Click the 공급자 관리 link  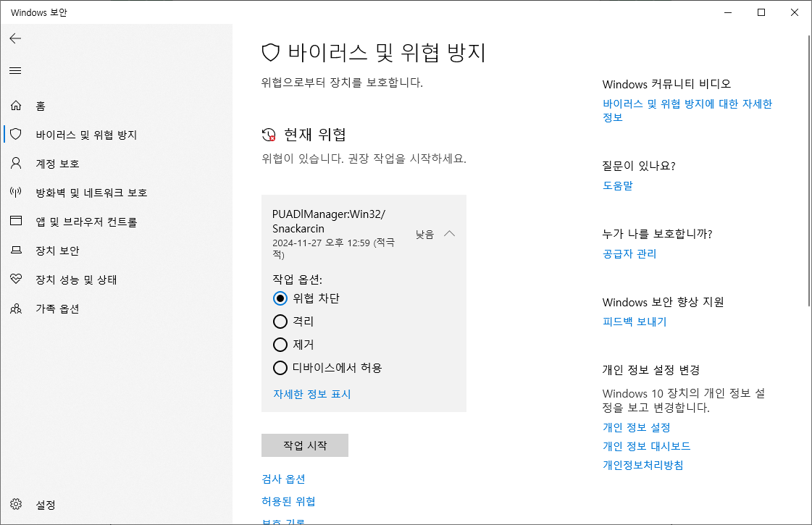coord(629,253)
